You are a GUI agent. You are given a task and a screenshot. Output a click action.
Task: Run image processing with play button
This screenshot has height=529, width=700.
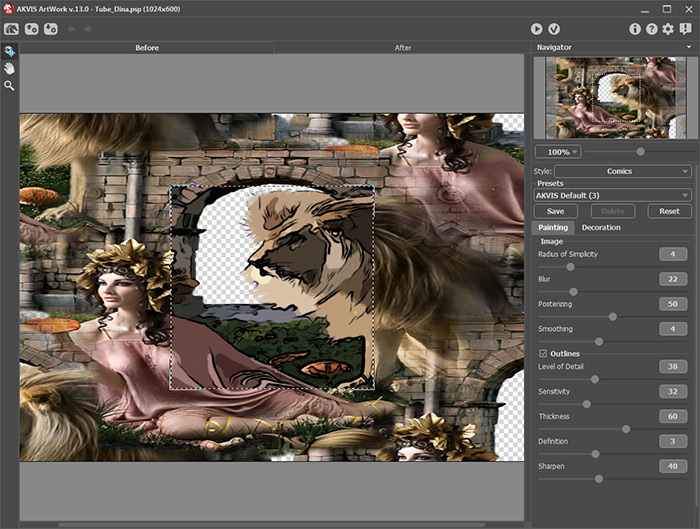[x=537, y=29]
